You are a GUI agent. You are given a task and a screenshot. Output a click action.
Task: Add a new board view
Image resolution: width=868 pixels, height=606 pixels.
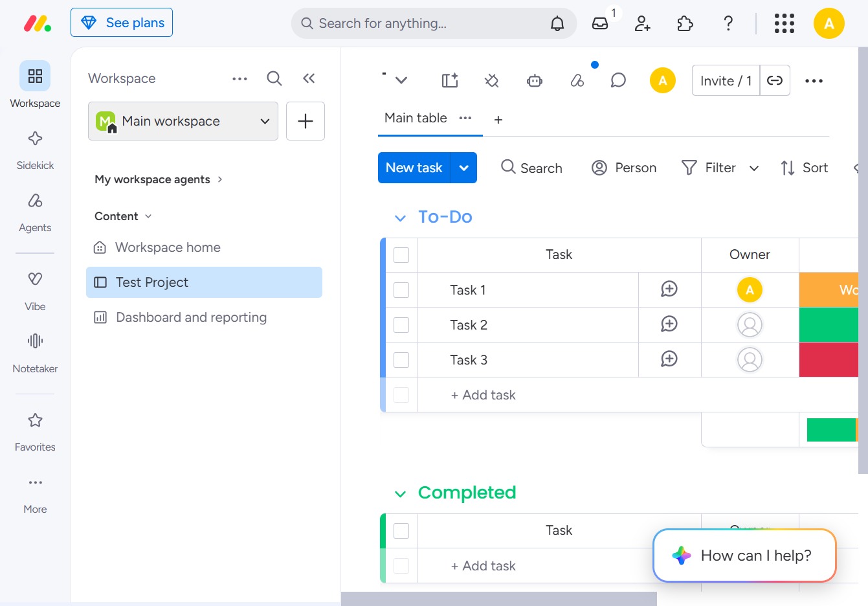click(x=498, y=120)
